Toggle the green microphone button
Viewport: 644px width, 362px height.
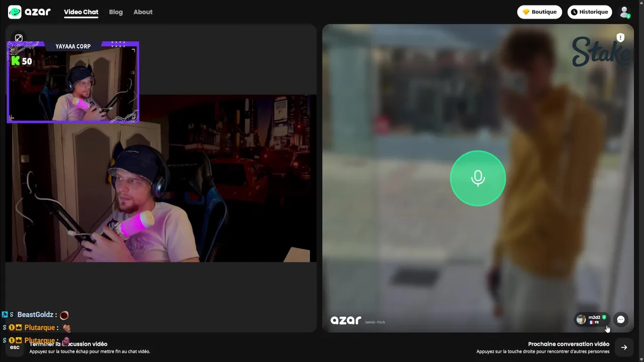point(477,178)
